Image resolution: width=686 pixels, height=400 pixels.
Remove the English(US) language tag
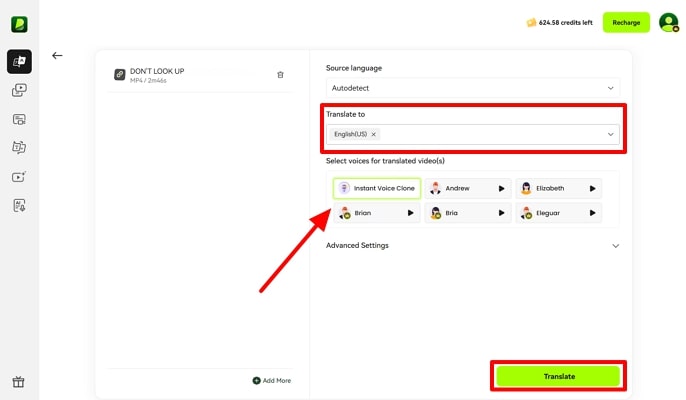click(374, 134)
